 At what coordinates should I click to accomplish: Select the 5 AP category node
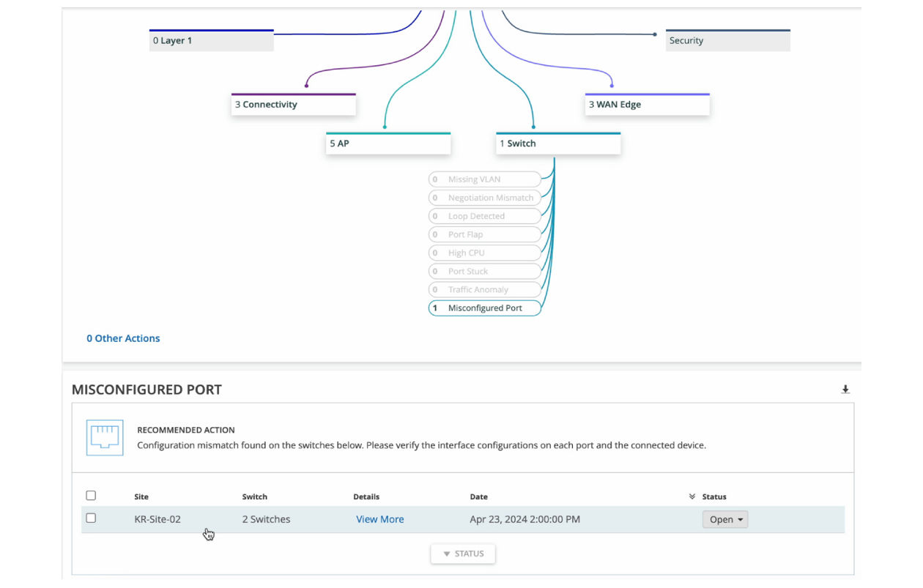point(388,144)
